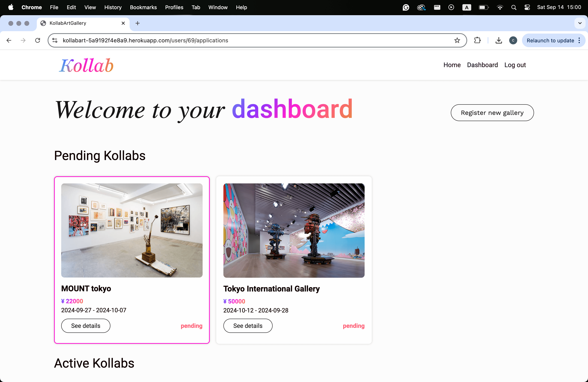Open the macOS Control Center icon
Screen dimensions: 588x382
pos(527,7)
